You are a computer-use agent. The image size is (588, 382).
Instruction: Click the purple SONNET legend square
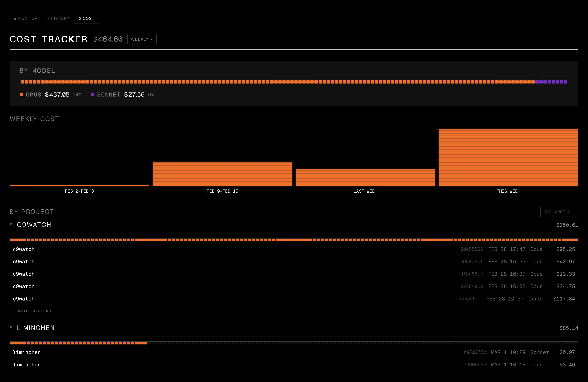click(x=93, y=95)
